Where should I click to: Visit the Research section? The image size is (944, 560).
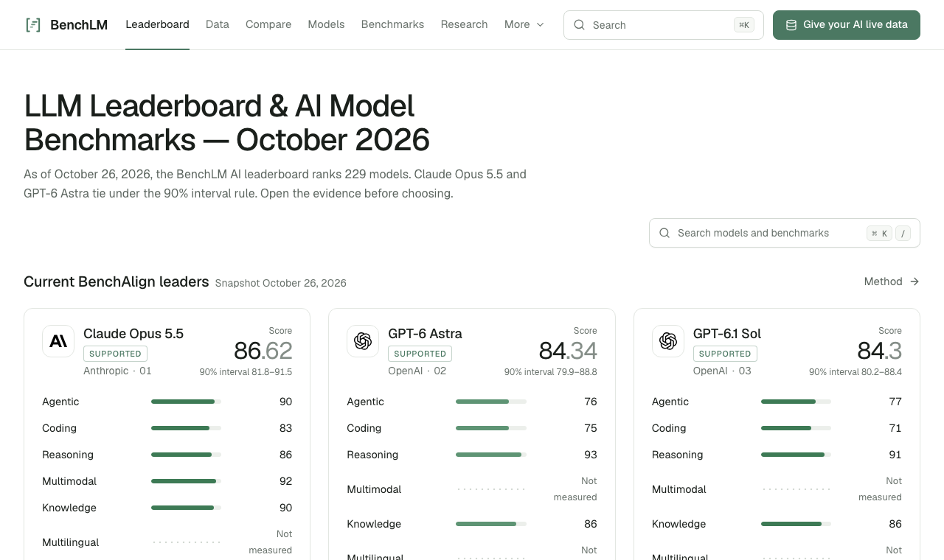point(464,24)
